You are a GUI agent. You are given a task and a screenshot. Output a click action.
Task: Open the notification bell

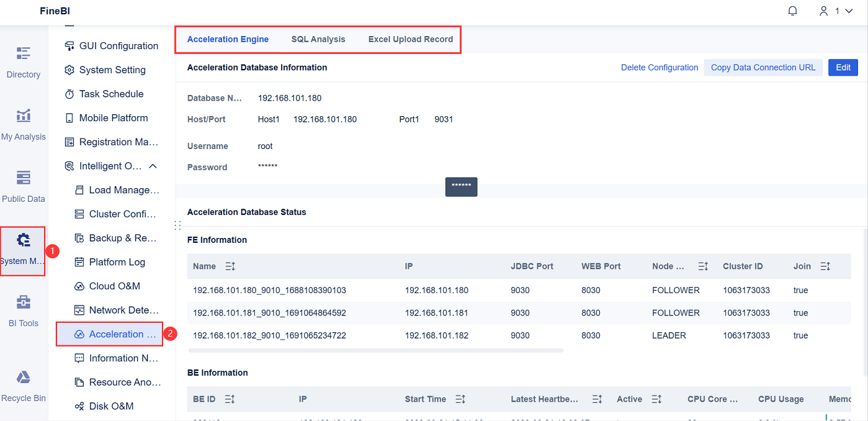pos(792,11)
